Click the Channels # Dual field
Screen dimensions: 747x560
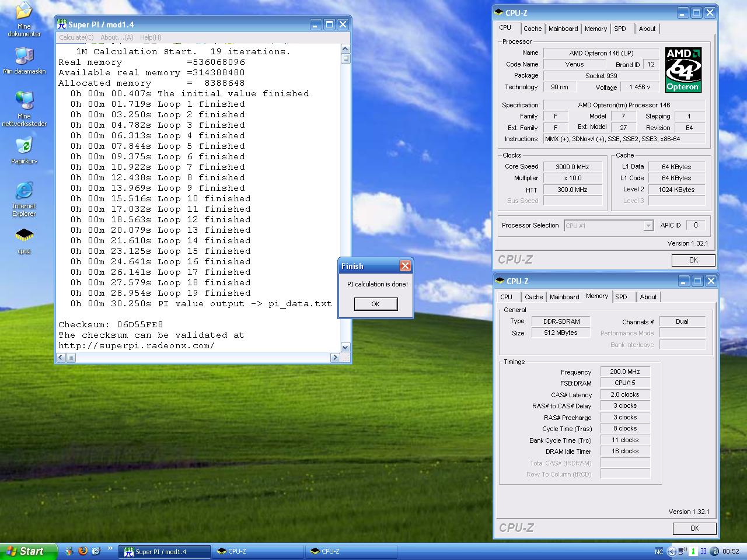coord(682,321)
